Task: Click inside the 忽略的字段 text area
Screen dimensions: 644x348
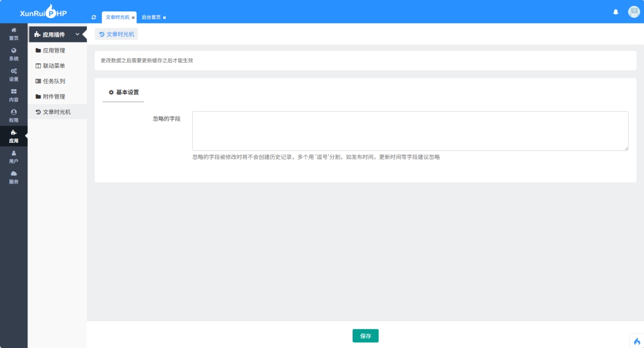Action: (410, 130)
